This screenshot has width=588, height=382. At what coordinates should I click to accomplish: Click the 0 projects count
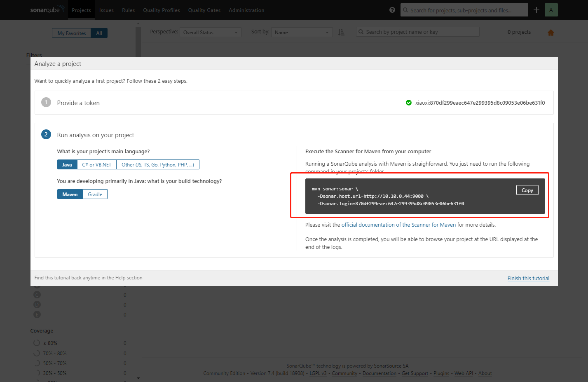coord(519,32)
